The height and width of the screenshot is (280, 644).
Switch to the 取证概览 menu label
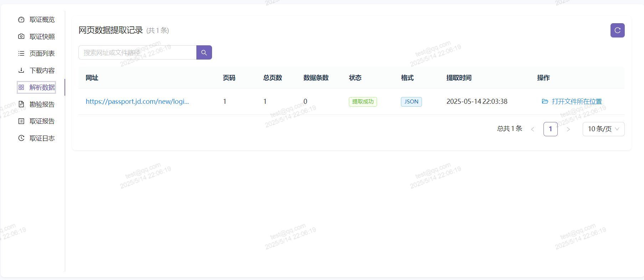(x=42, y=20)
